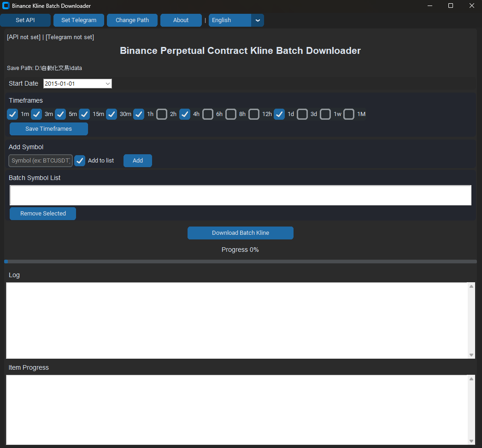
Task: Uncheck the 5m timeframe checkbox
Action: [x=60, y=114]
